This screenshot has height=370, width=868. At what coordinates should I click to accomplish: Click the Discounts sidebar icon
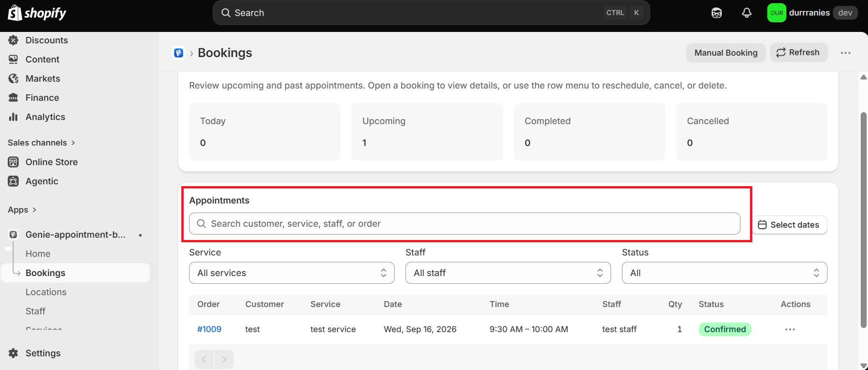(x=13, y=40)
